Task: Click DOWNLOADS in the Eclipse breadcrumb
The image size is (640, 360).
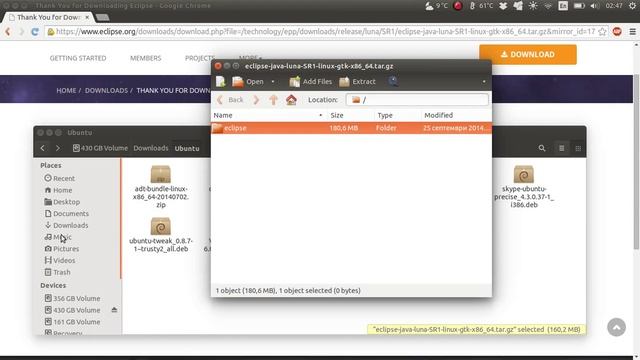Action: point(106,91)
